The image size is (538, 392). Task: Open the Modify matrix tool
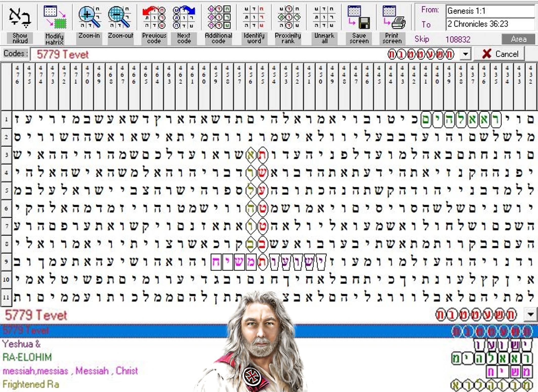[55, 17]
